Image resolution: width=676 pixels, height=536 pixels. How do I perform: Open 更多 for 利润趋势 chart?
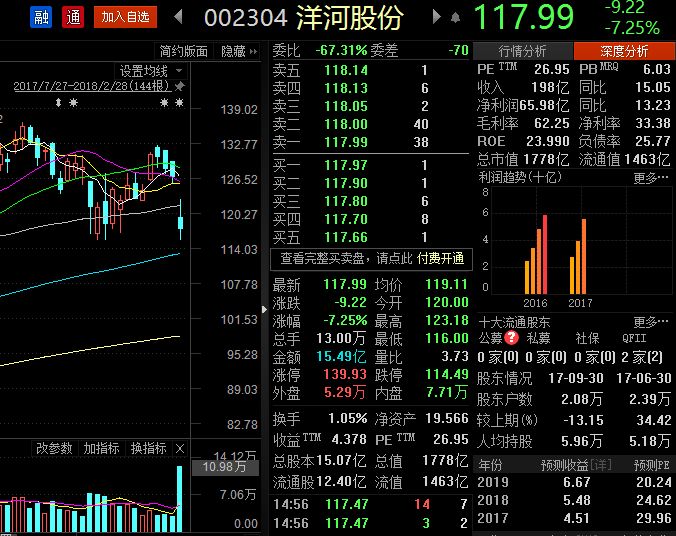point(651,177)
